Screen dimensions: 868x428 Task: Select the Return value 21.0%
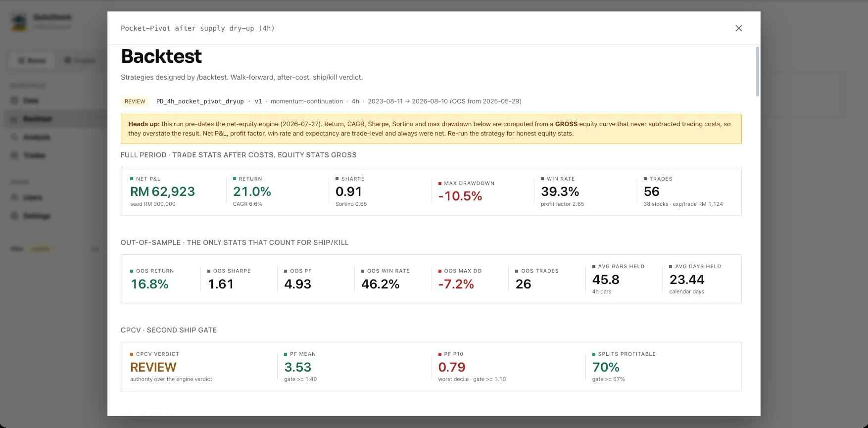pos(252,191)
